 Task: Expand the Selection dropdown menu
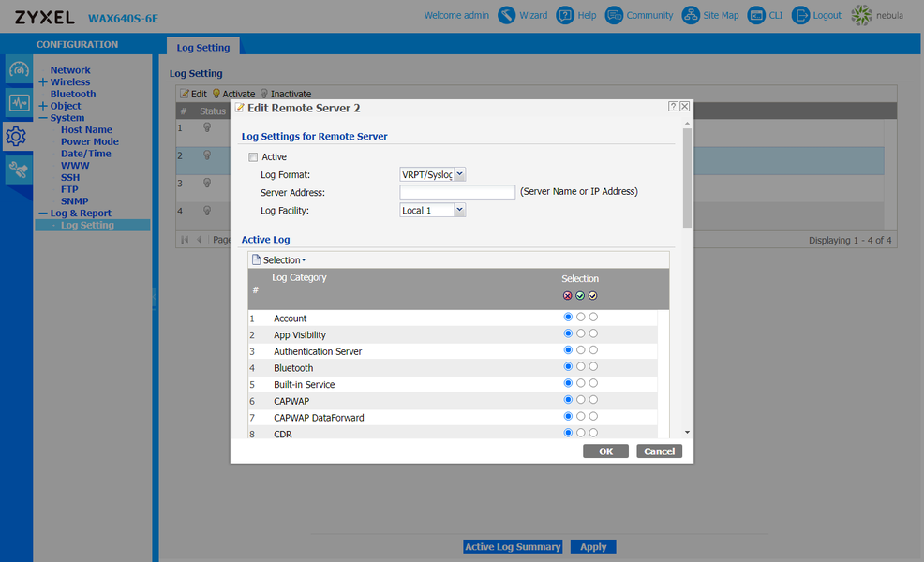coord(279,259)
